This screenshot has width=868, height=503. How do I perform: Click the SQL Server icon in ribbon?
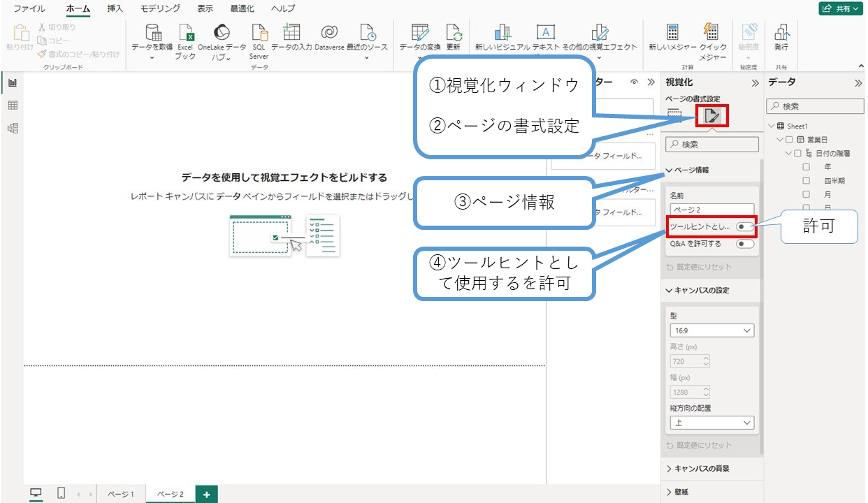(x=259, y=34)
